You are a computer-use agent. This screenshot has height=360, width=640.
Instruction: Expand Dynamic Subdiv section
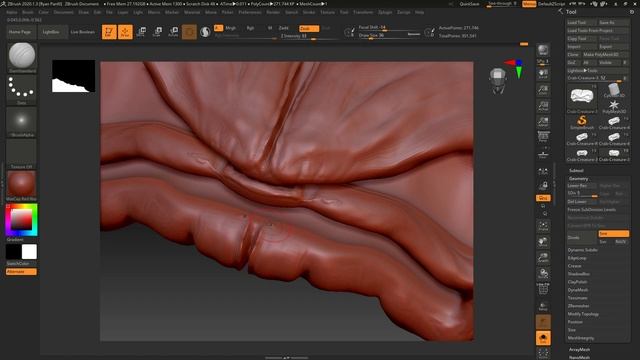(x=582, y=250)
